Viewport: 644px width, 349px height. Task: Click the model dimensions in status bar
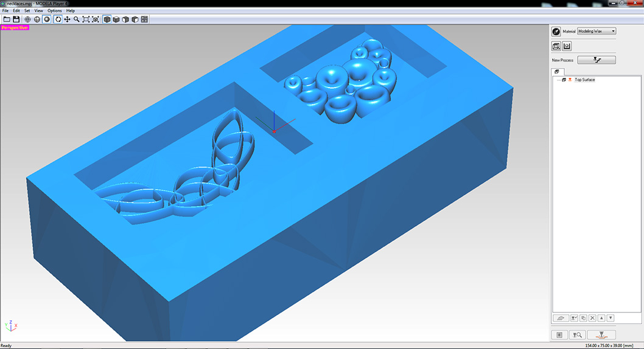tap(609, 346)
